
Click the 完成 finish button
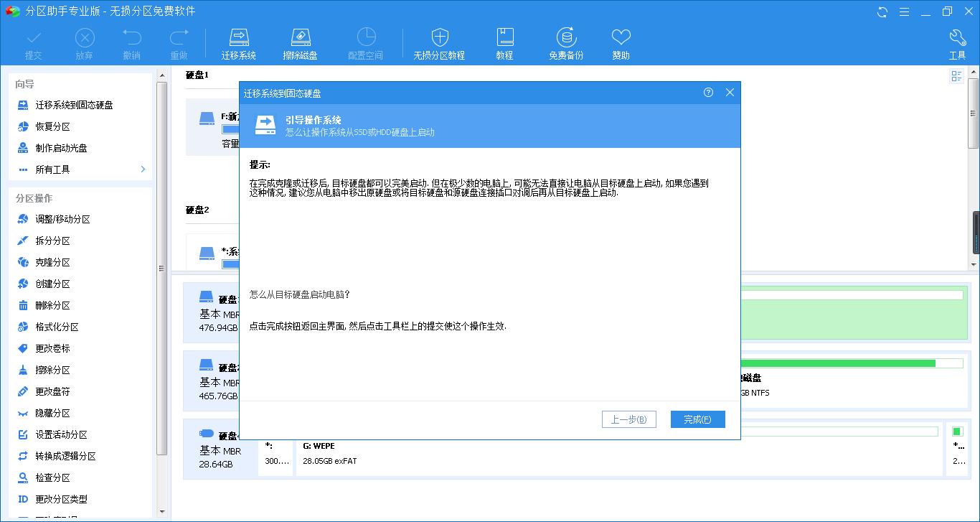coord(697,419)
